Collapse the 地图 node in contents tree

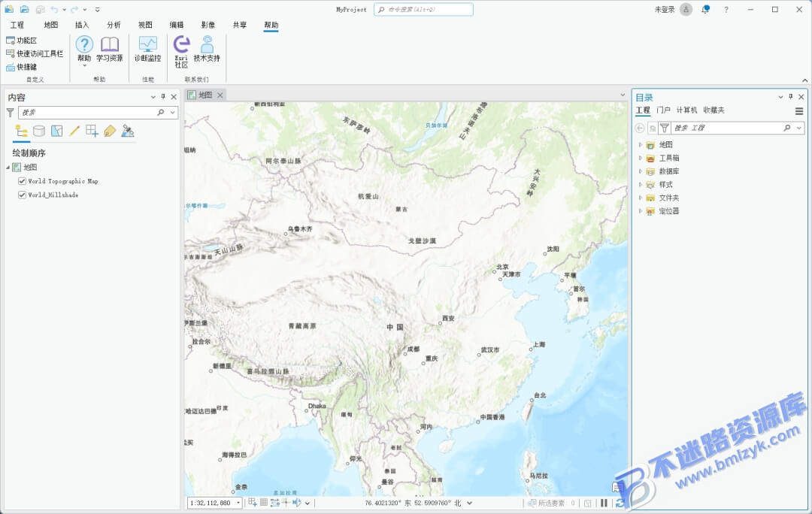coord(8,167)
